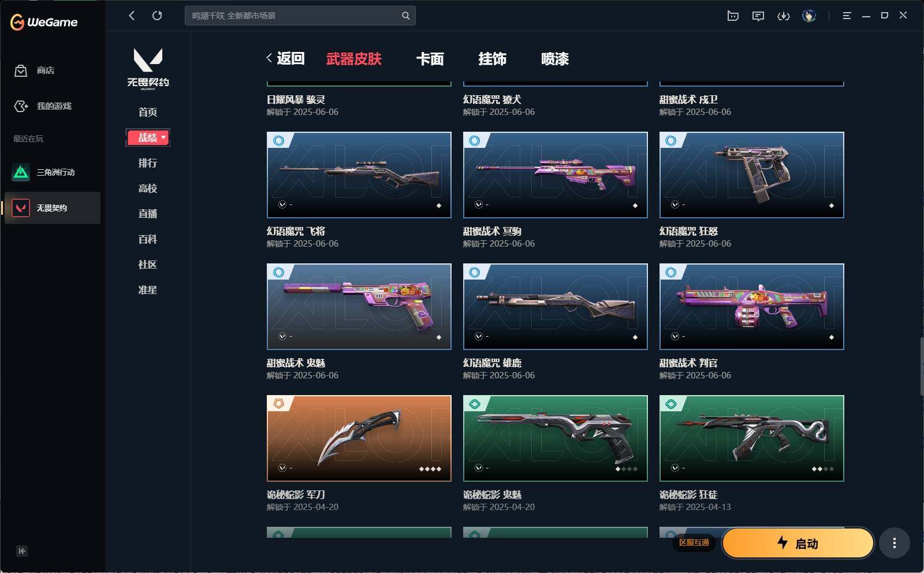This screenshot has width=924, height=573.
Task: Click 返回 to go back
Action: 285,58
